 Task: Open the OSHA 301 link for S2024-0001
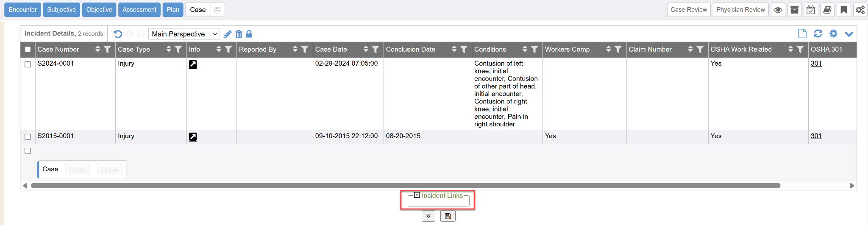click(816, 64)
